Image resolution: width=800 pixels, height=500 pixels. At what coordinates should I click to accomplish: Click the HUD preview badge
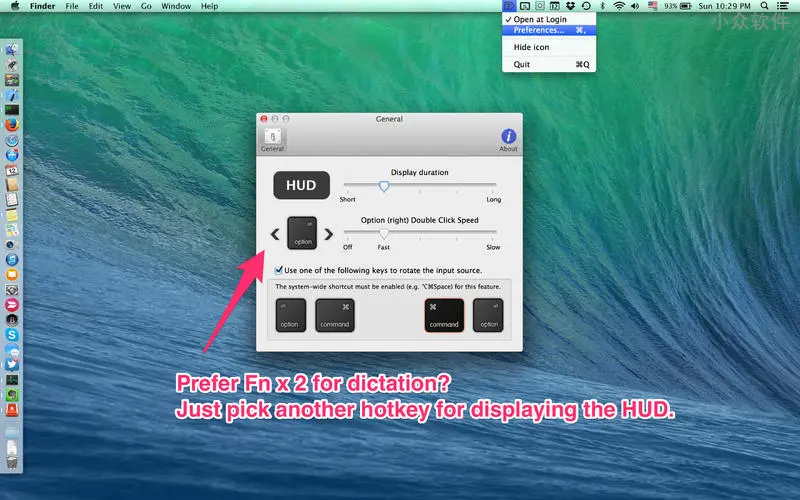pyautogui.click(x=302, y=185)
